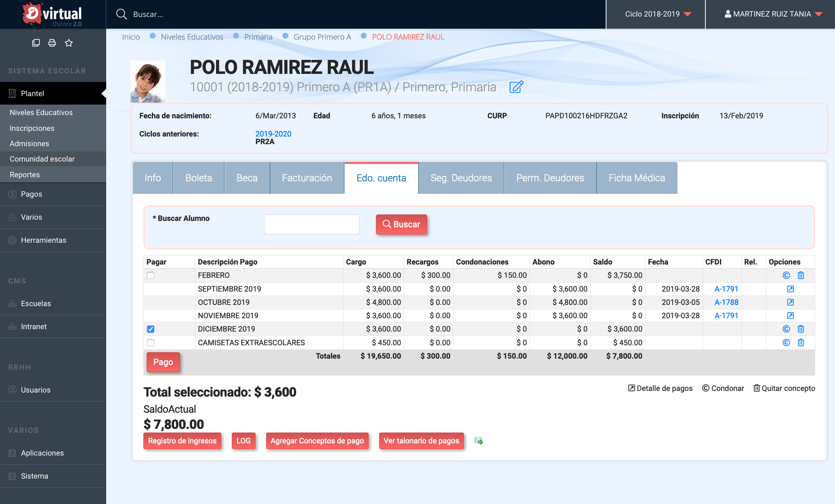The width and height of the screenshot is (835, 504).
Task: Expand the MARTINEZ RUIZ TANIA user menu
Action: click(x=770, y=14)
